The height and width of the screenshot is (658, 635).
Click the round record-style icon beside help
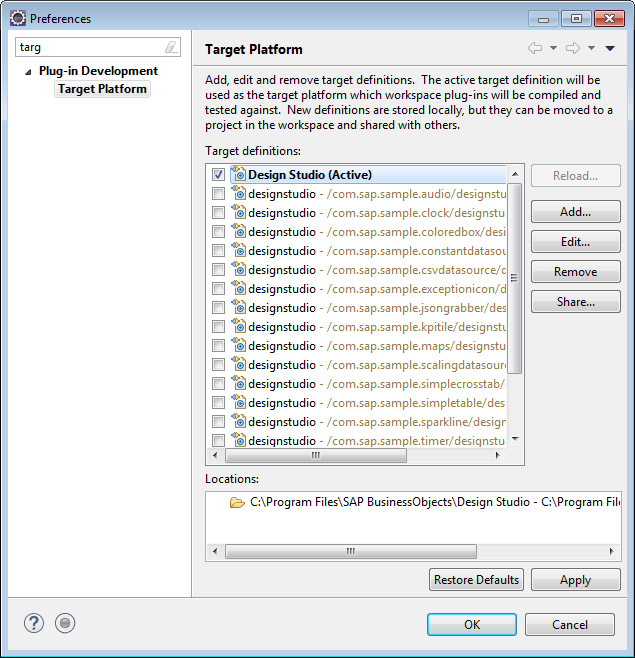[65, 623]
